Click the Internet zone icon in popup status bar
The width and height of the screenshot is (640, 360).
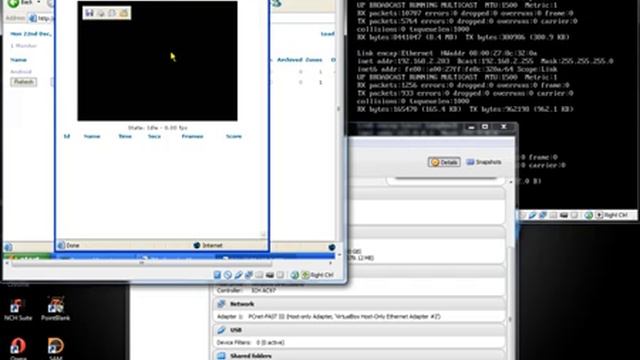pyautogui.click(x=197, y=245)
